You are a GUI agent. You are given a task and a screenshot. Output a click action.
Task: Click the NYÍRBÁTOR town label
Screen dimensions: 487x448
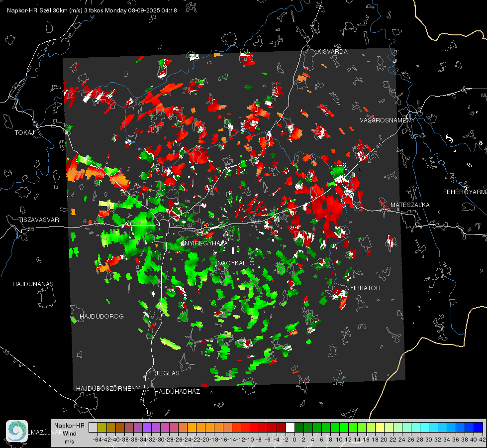(x=363, y=288)
